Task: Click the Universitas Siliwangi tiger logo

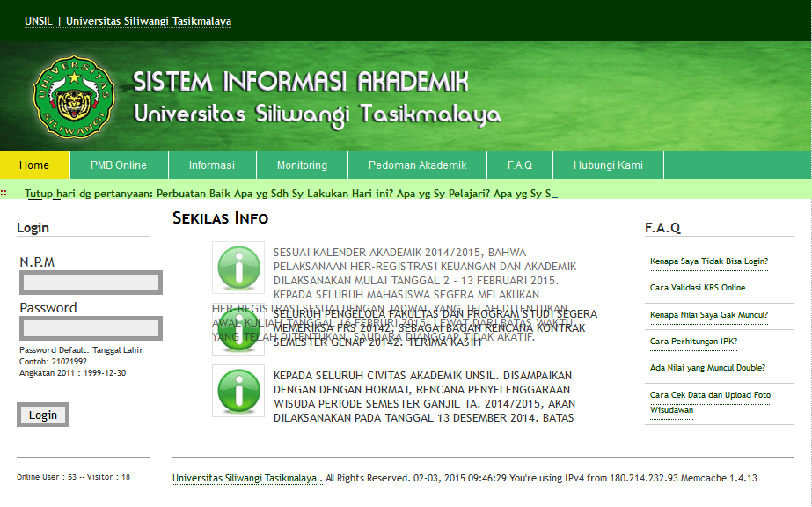Action: [x=74, y=97]
